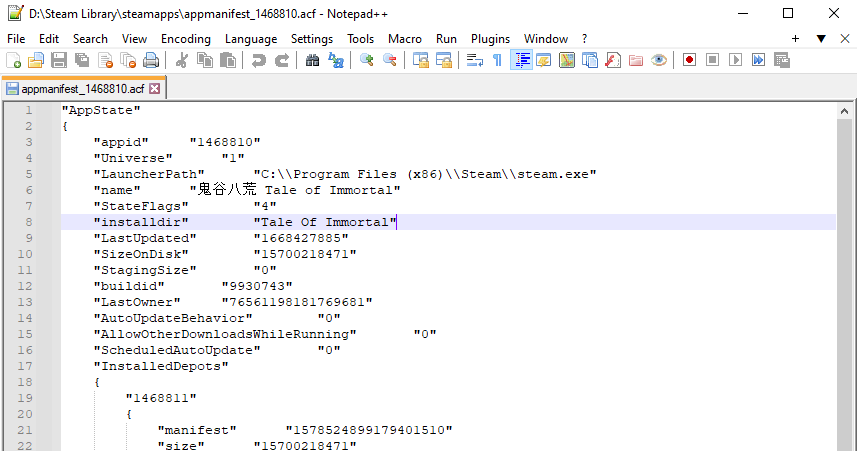
Task: Open the Language menu
Action: (x=251, y=39)
